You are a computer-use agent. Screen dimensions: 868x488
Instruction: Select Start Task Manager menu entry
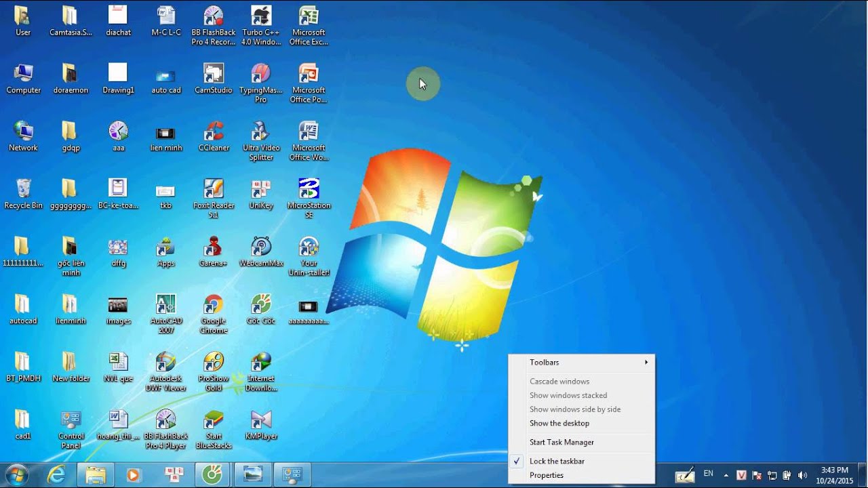click(x=582, y=442)
